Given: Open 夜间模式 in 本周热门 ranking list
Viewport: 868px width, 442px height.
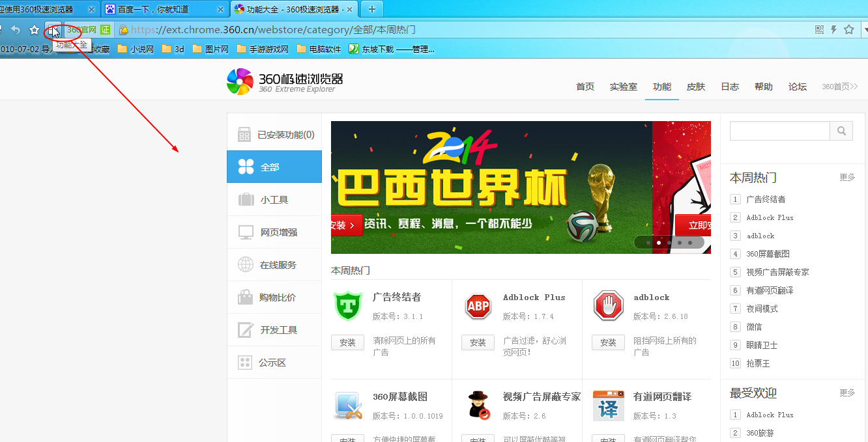Looking at the screenshot, I should pyautogui.click(x=762, y=309).
